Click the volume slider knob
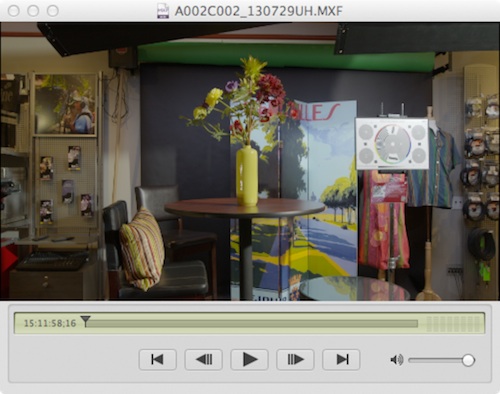The width and height of the screenshot is (500, 394). (x=468, y=360)
